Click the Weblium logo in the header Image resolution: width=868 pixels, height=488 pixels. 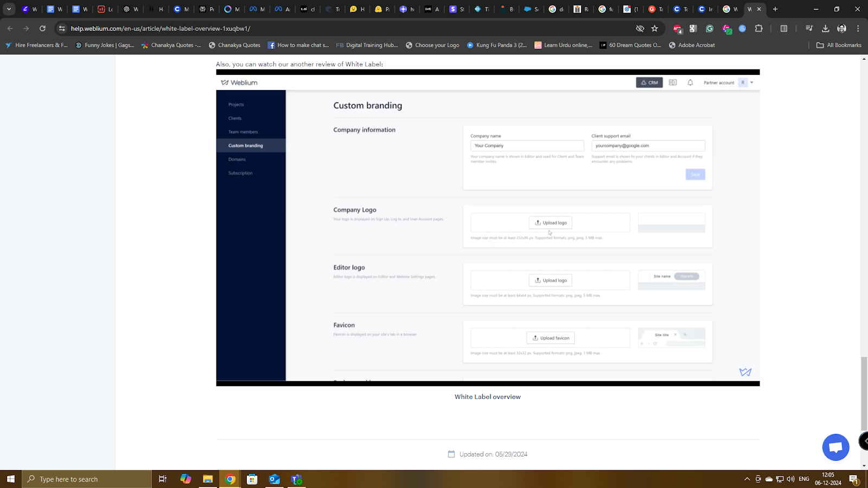click(239, 82)
